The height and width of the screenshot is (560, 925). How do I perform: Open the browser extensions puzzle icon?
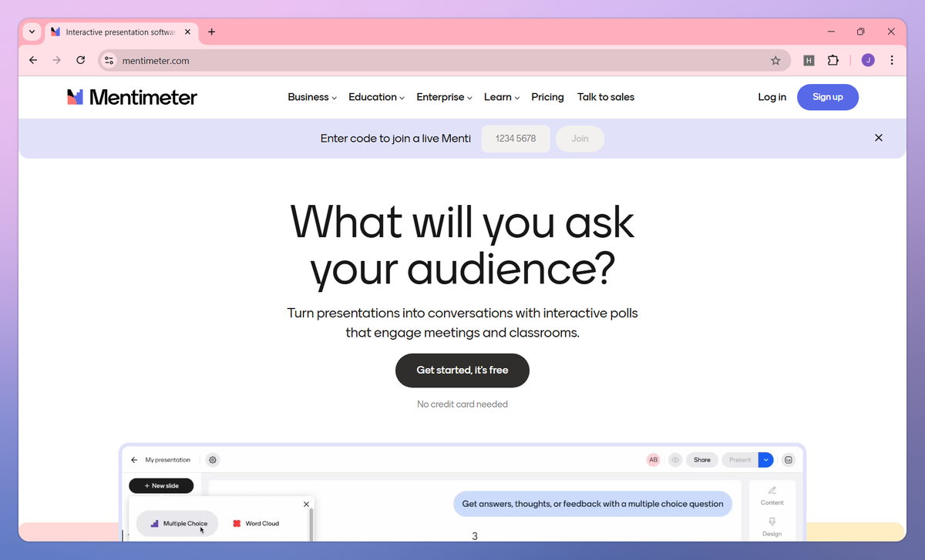[834, 60]
